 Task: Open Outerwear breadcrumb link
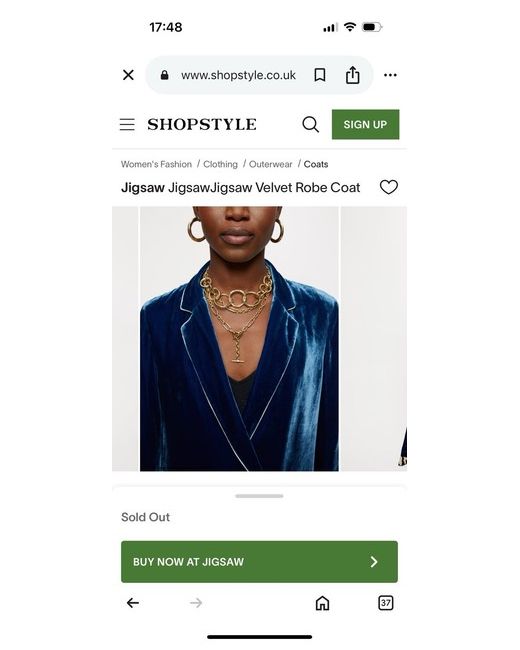click(x=270, y=164)
